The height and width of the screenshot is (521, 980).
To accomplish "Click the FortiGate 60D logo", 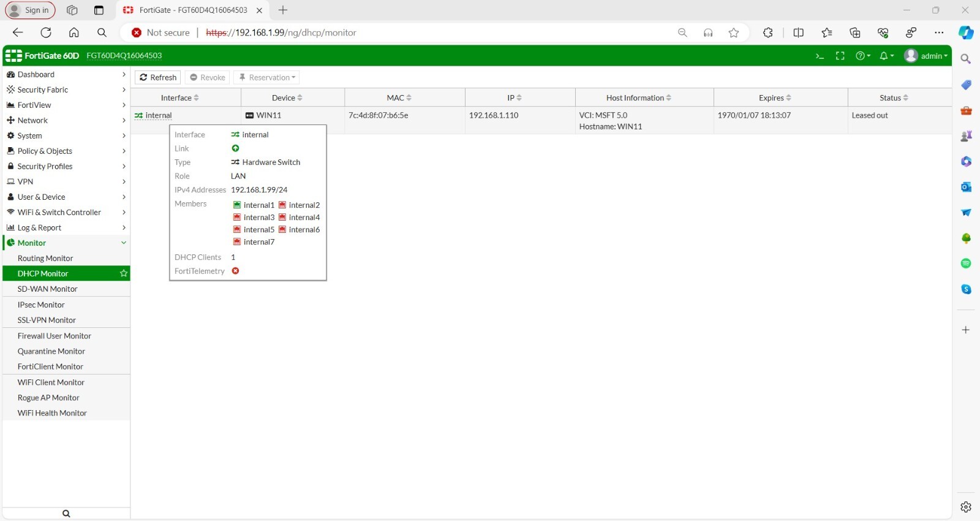I will click(42, 56).
